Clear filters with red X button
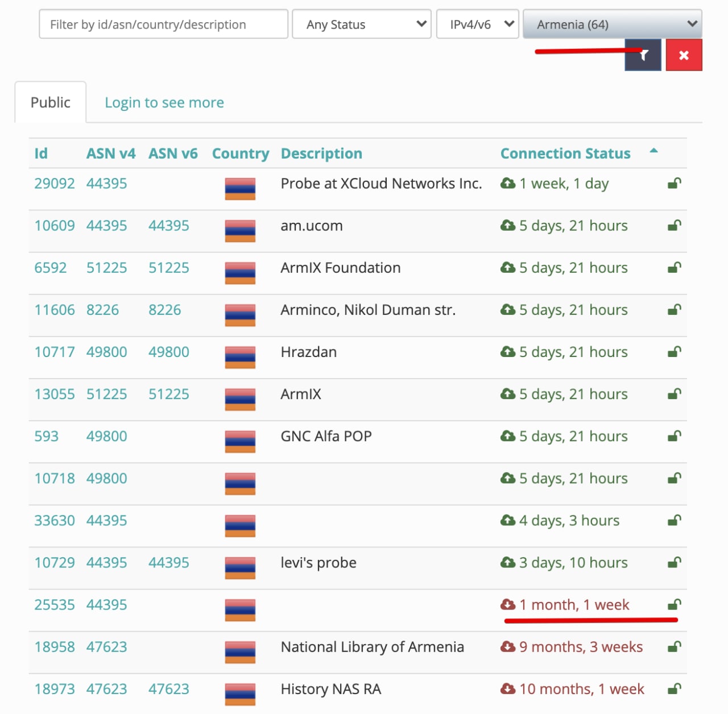 click(684, 55)
